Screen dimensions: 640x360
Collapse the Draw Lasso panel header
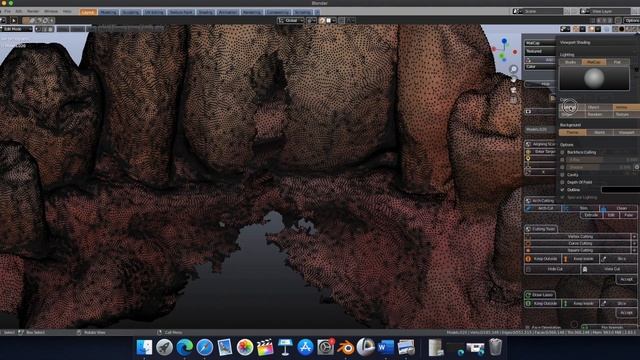[x=539, y=295]
